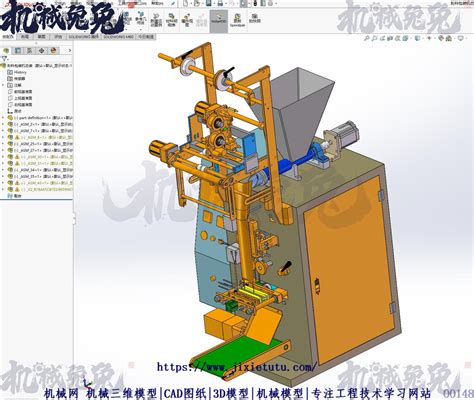This screenshot has height=400, width=474.
Task: Select the 传感器 folder in the tree
Action: coord(16,79)
